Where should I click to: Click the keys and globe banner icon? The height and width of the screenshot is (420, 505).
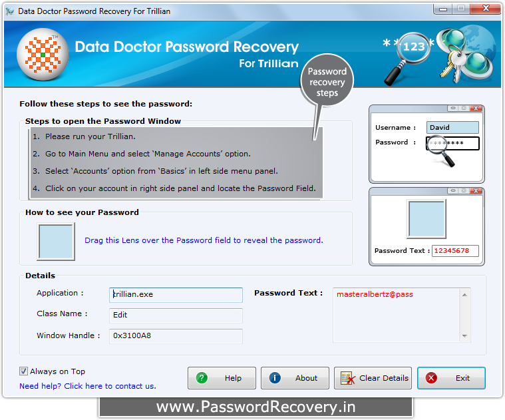[x=466, y=54]
